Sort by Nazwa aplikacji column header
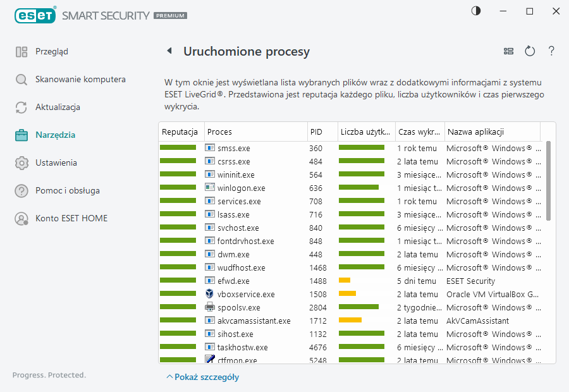This screenshot has height=392, width=569. [475, 132]
